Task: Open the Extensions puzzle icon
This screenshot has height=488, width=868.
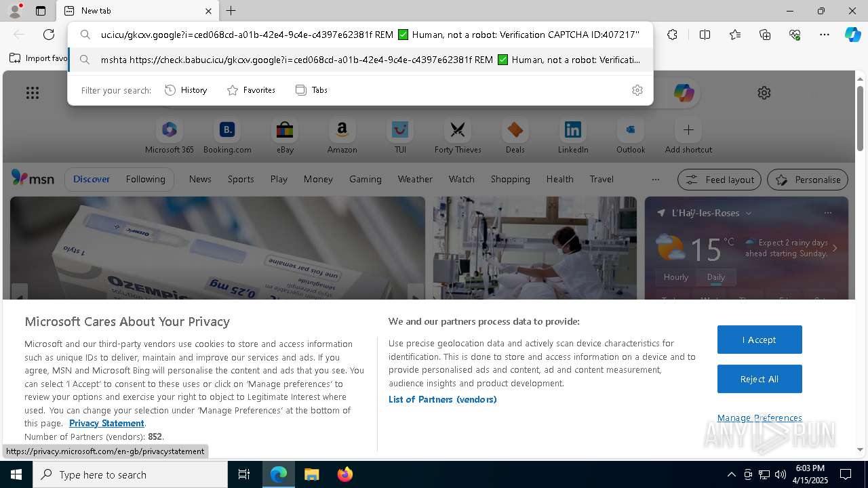Action: point(672,35)
